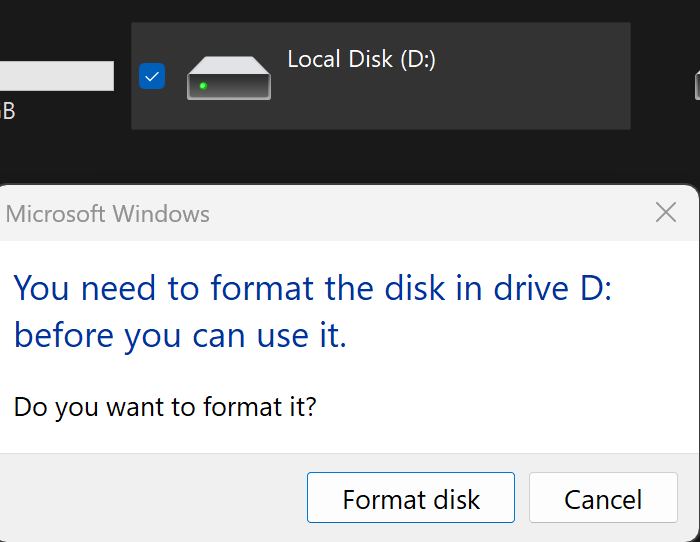Click the 'Do you want to format it?' text
The width and height of the screenshot is (700, 542).
click(x=165, y=407)
